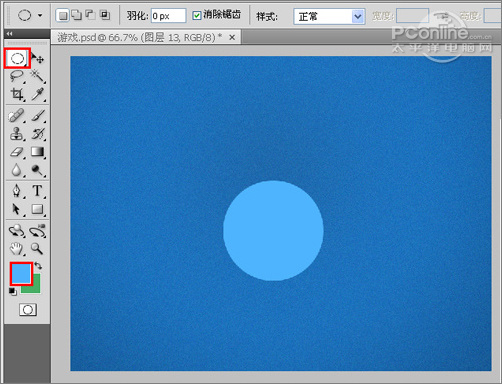Image resolution: width=502 pixels, height=384 pixels.
Task: Select the Eyedropper tool
Action: coord(38,94)
